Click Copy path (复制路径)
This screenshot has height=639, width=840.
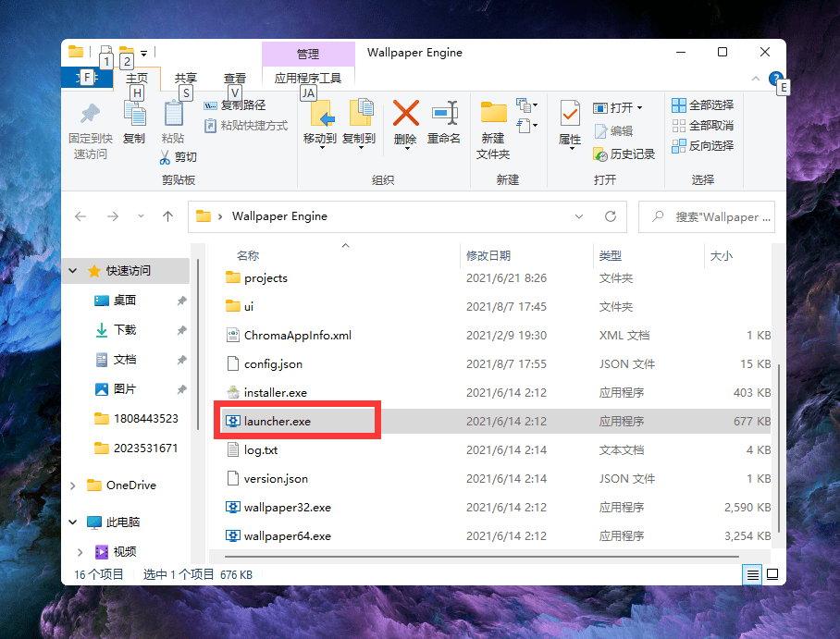pyautogui.click(x=235, y=105)
